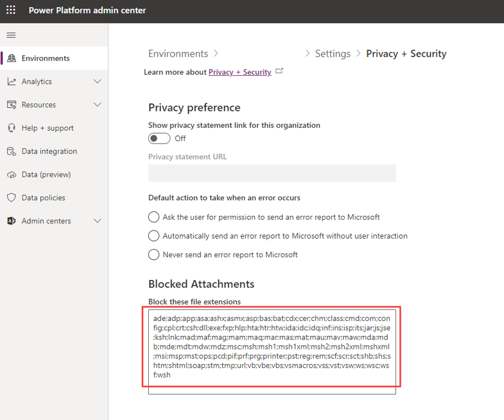Select Ask the user for permission option
This screenshot has height=420, width=504.
(x=153, y=217)
